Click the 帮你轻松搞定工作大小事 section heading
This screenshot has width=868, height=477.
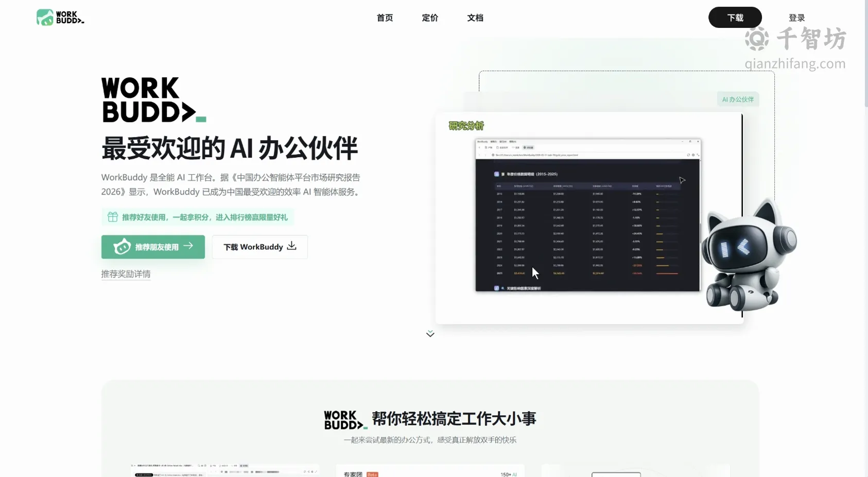pyautogui.click(x=454, y=419)
